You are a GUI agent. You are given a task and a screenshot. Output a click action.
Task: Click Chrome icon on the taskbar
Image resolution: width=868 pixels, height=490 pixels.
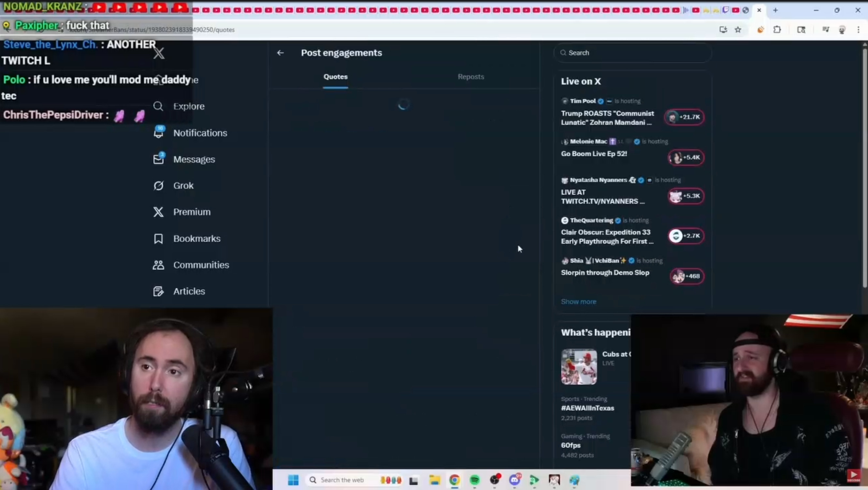(455, 480)
